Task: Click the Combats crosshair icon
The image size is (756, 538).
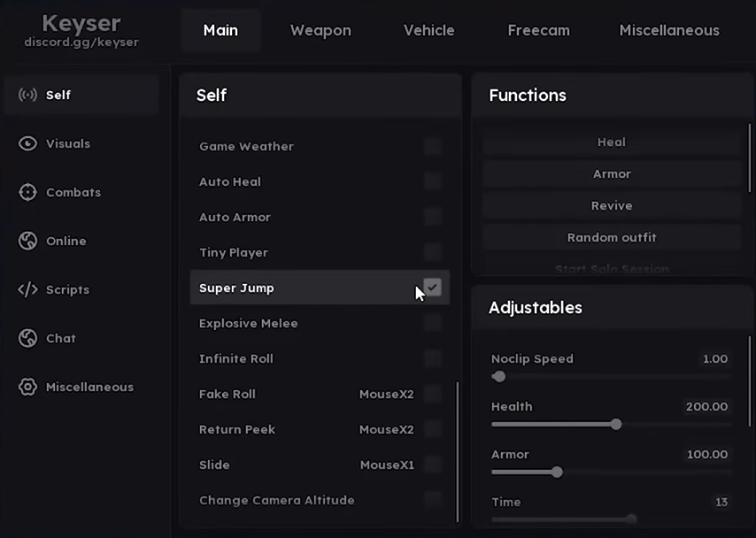Action: pyautogui.click(x=27, y=192)
